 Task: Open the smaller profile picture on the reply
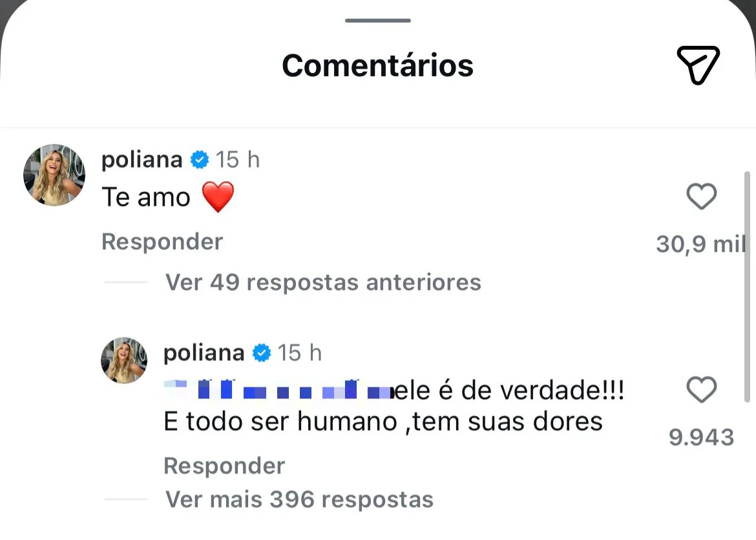pyautogui.click(x=124, y=360)
